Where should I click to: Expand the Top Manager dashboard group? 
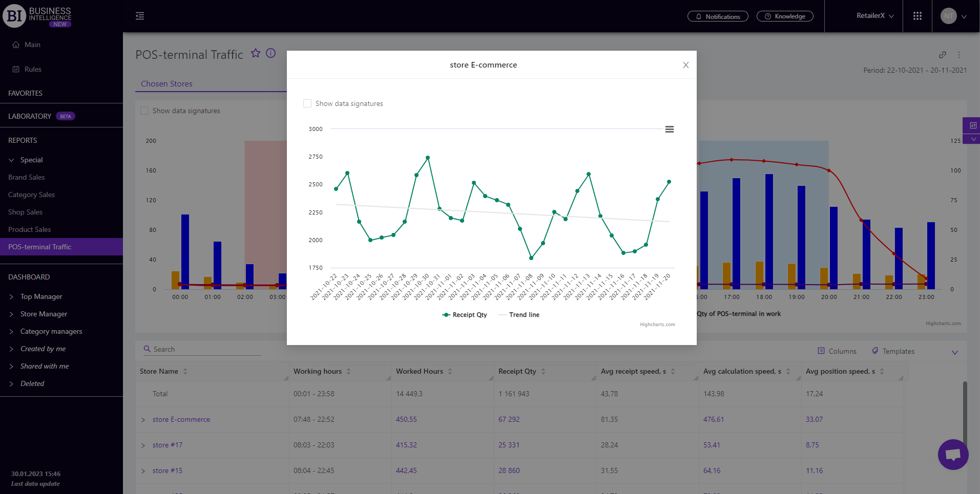click(11, 297)
